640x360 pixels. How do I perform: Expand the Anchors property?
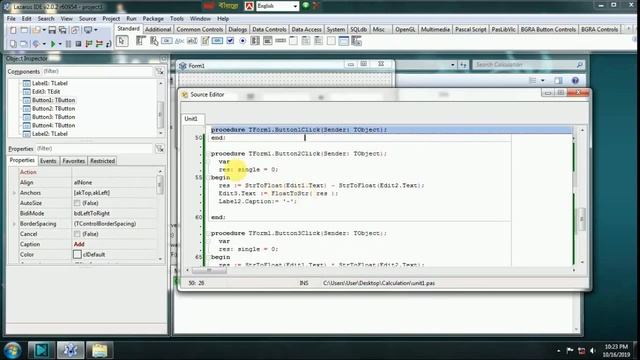(x=14, y=193)
